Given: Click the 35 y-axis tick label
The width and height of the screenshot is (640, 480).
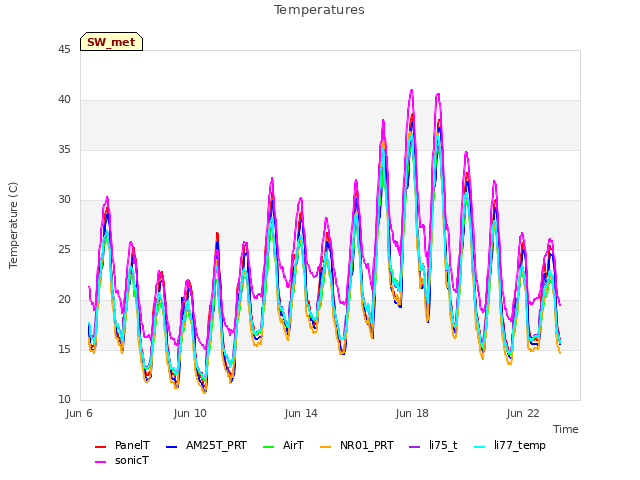Looking at the screenshot, I should pyautogui.click(x=64, y=150).
